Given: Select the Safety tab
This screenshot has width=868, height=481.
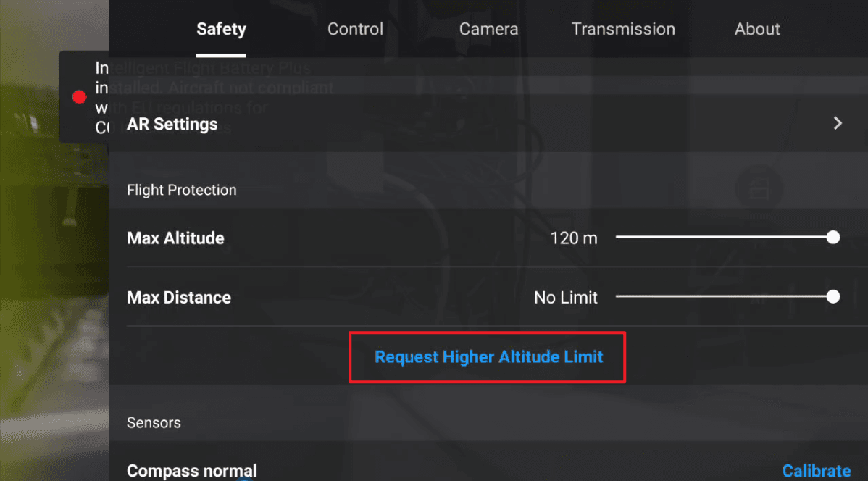Looking at the screenshot, I should pos(221,29).
